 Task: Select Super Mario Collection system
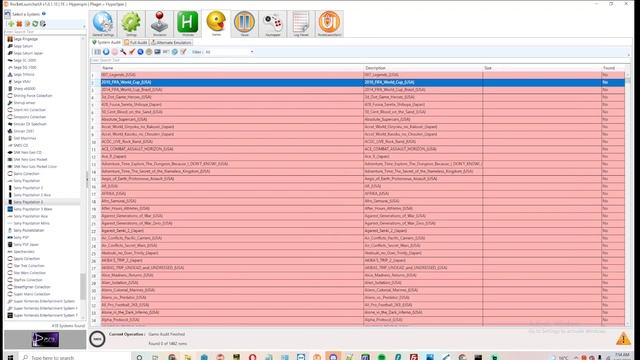pos(32,294)
